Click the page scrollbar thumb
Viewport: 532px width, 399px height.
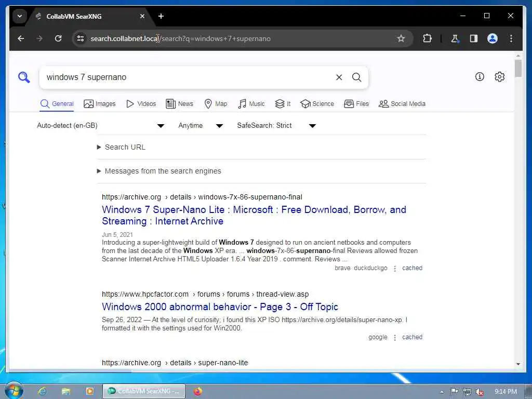pyautogui.click(x=518, y=69)
